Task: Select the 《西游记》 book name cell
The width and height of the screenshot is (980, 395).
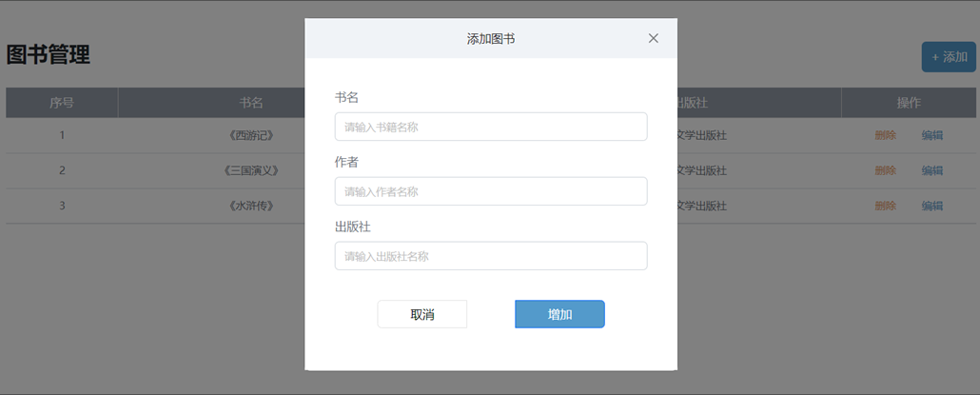Action: [x=251, y=135]
